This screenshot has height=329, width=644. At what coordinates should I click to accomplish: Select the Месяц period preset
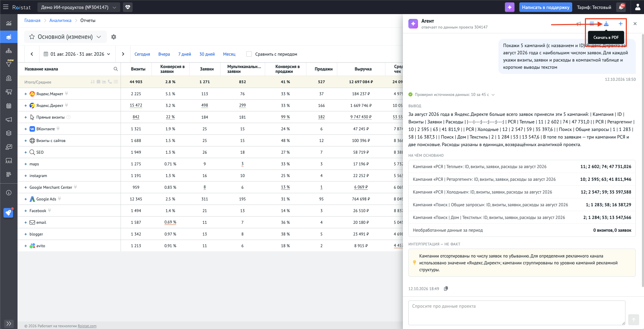coord(229,54)
